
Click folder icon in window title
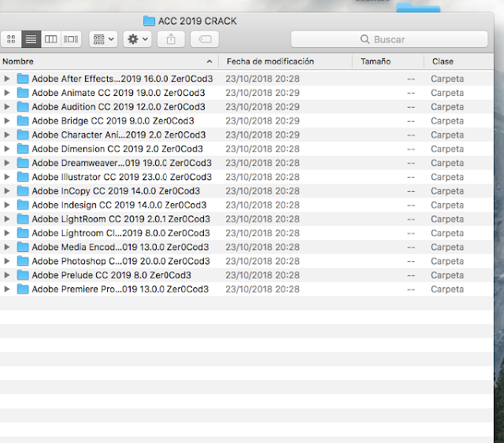pyautogui.click(x=149, y=21)
